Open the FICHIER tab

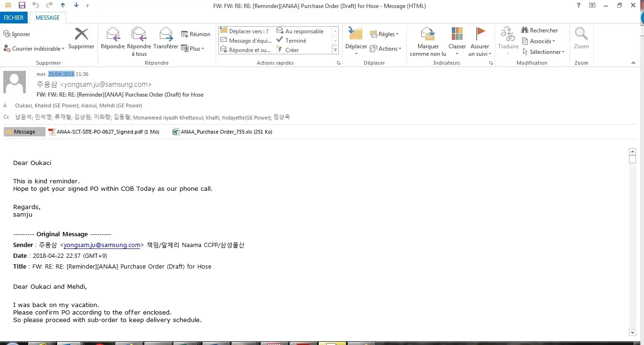click(14, 18)
